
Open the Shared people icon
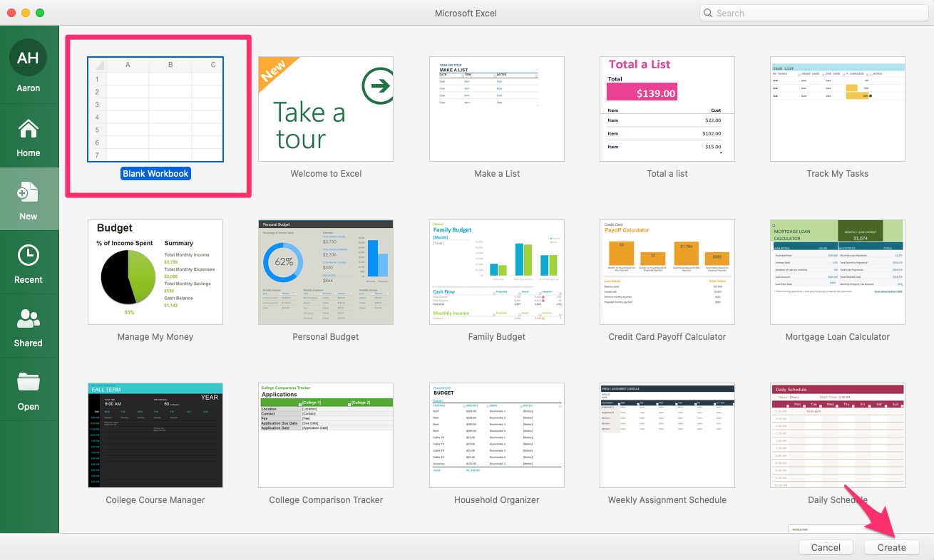click(29, 319)
